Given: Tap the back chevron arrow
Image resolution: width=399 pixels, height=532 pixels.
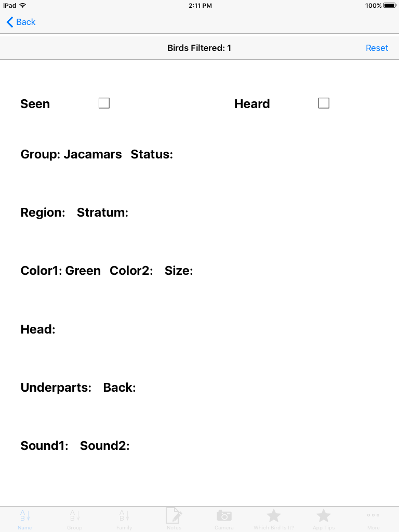Looking at the screenshot, I should coord(9,22).
